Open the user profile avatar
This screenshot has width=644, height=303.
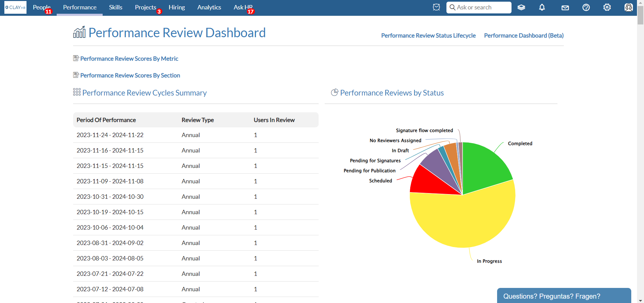(x=629, y=7)
